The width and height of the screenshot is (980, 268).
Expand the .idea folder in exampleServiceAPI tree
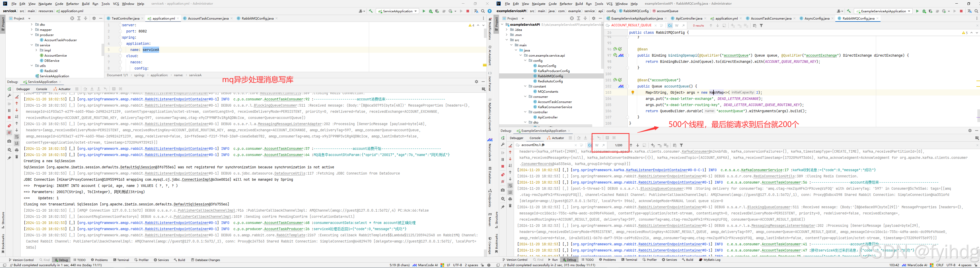[x=507, y=30]
